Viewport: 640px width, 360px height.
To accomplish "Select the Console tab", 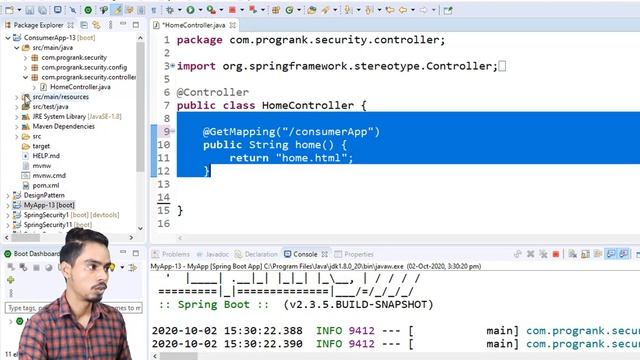I will tap(306, 254).
